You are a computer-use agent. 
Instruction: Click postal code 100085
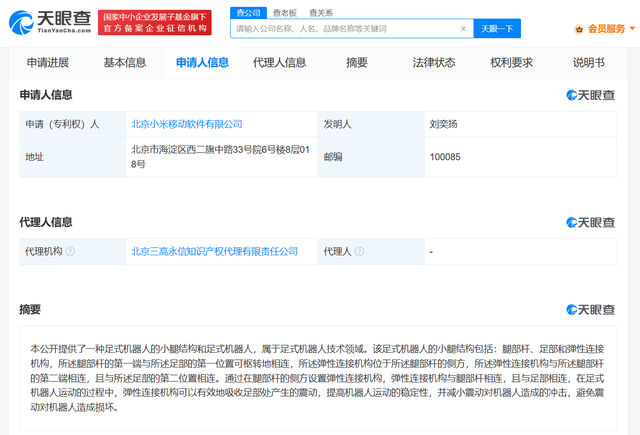click(x=445, y=157)
